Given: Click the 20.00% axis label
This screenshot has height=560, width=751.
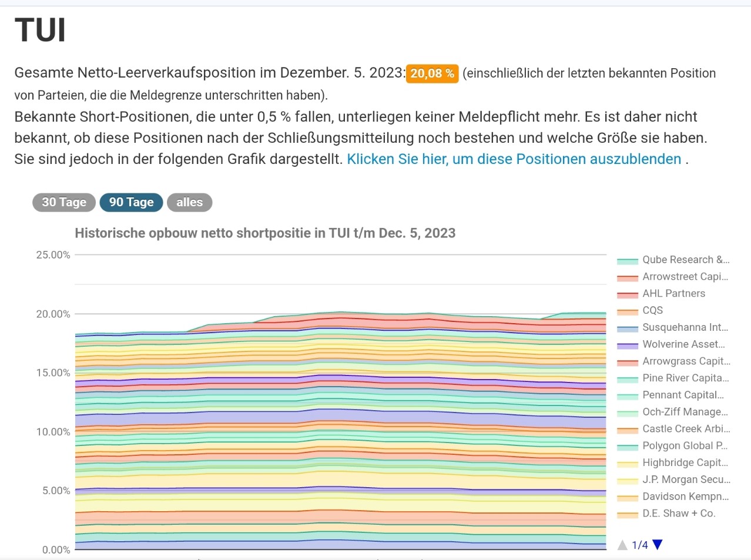Looking at the screenshot, I should [53, 314].
